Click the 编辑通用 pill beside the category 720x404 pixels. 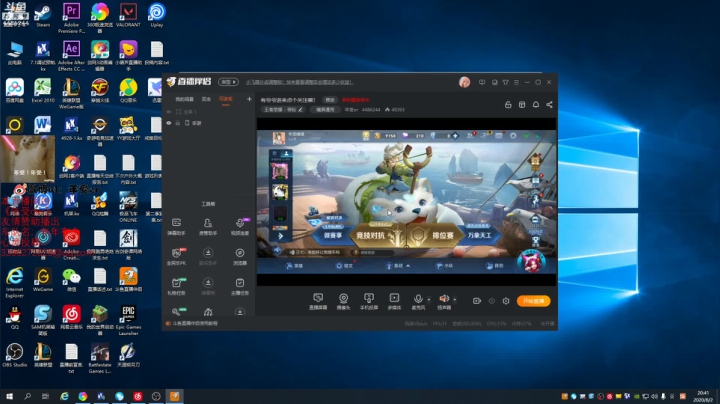click(325, 110)
